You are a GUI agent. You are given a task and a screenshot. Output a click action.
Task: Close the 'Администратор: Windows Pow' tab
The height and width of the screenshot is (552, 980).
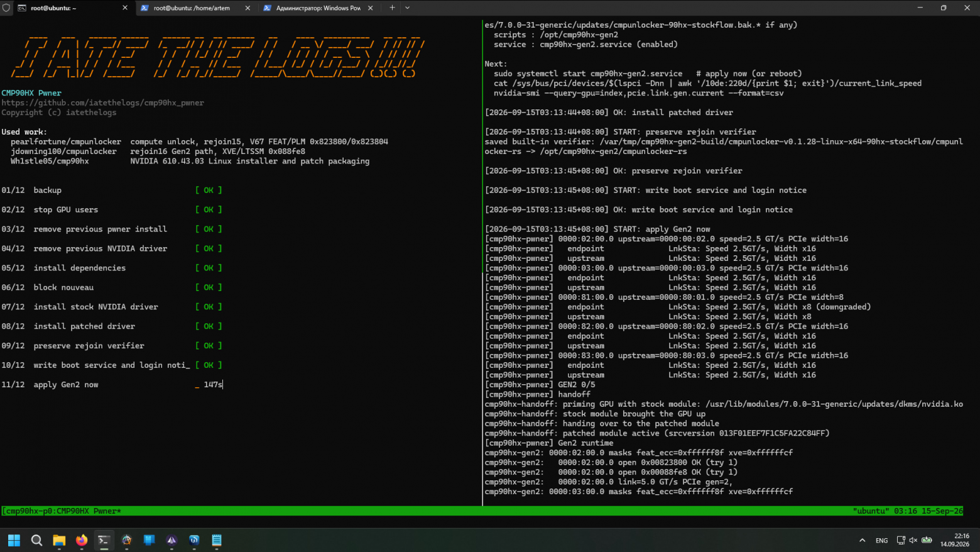[x=370, y=8]
